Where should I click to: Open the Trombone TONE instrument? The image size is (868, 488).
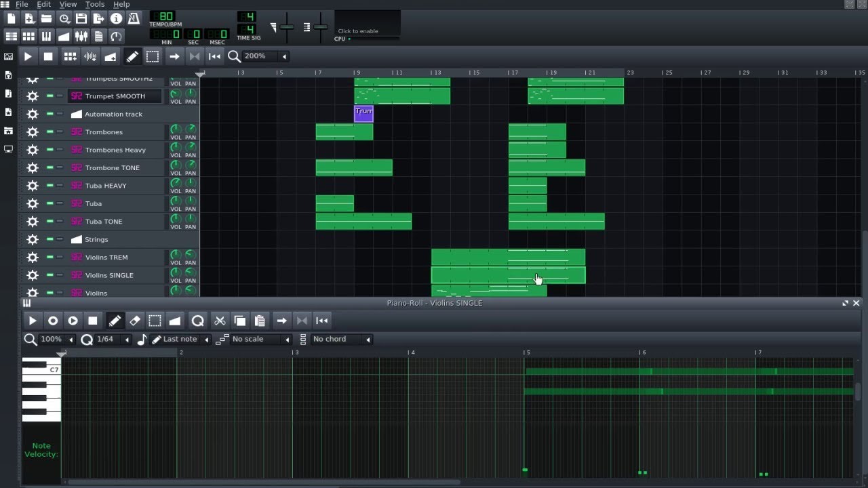point(115,168)
